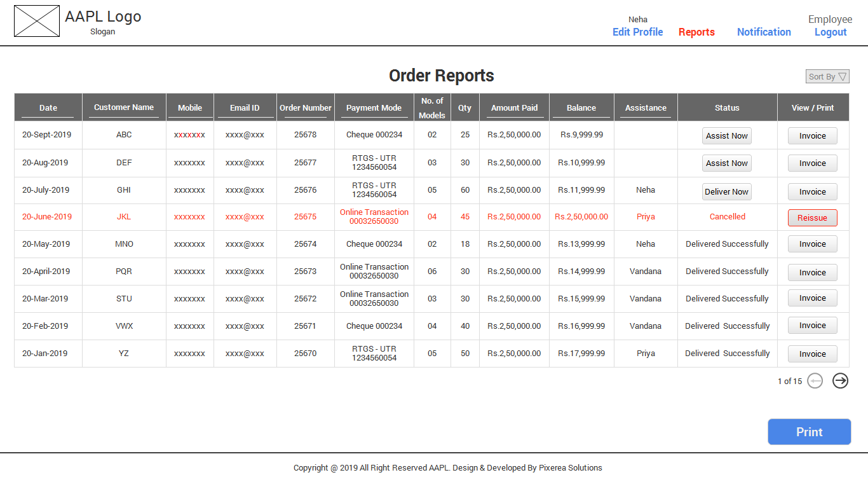Click the Customer Name column header
Viewport: 868px width, 482px height.
tap(124, 107)
